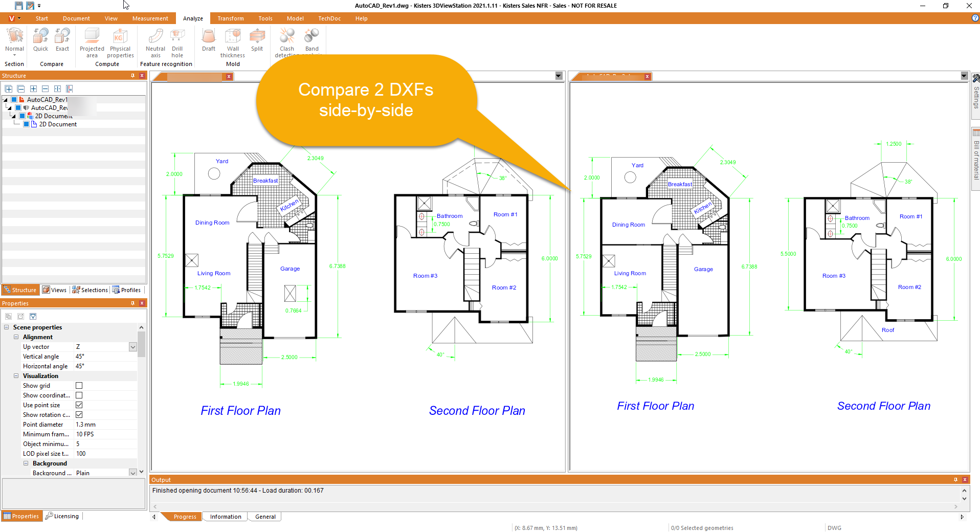Open the Up vector dropdown
The image size is (980, 532).
coord(133,347)
